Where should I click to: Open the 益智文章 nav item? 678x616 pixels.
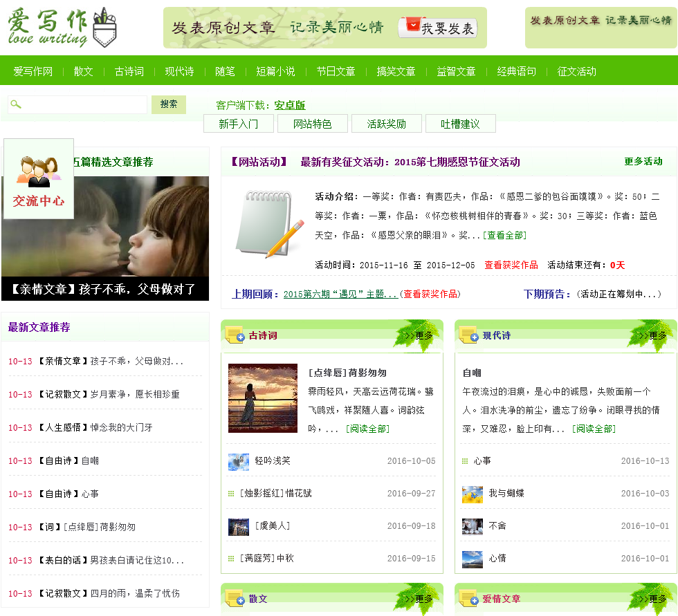456,71
